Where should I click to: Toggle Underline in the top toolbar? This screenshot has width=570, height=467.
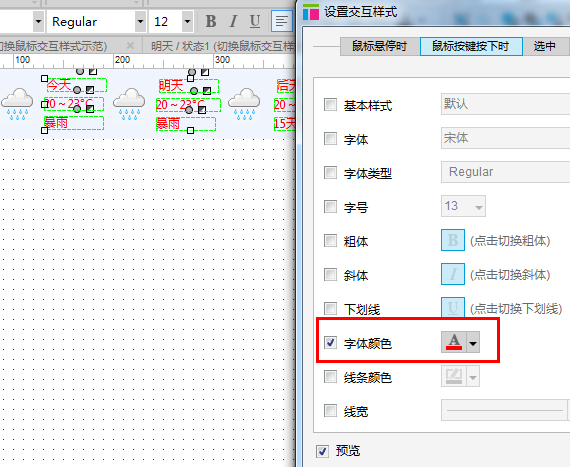(255, 21)
